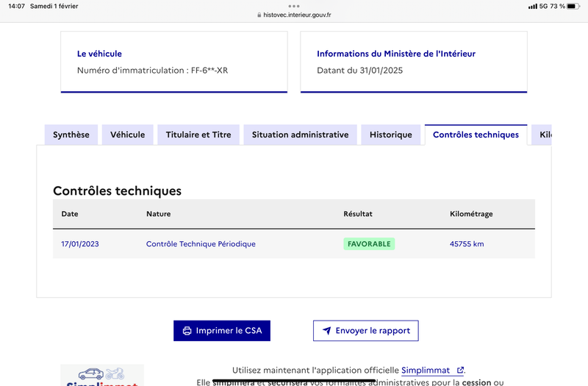
Task: Click the registration number FF-6**-XR text
Action: coord(209,70)
